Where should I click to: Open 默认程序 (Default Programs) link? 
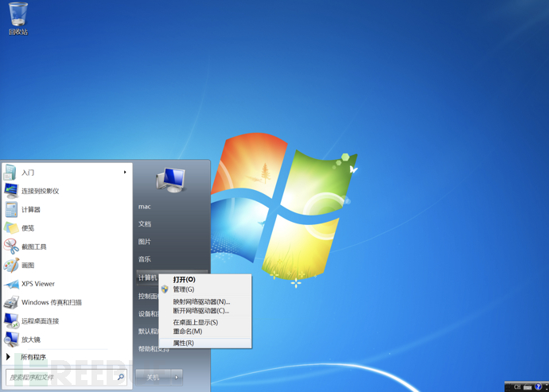149,331
